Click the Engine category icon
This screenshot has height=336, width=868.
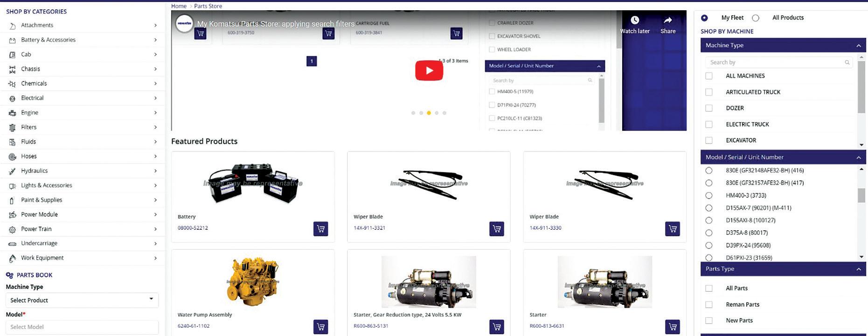12,113
